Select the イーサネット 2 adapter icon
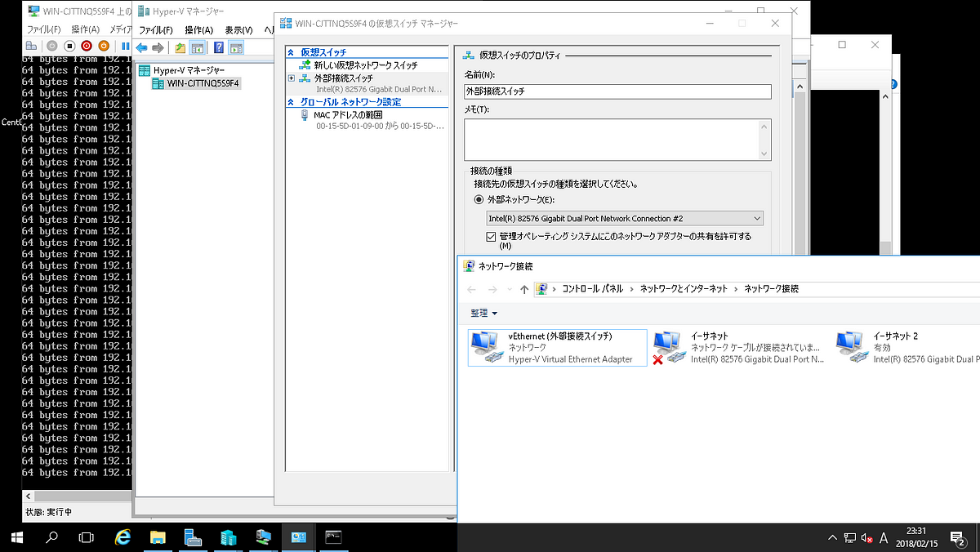The height and width of the screenshot is (552, 980). (x=852, y=347)
